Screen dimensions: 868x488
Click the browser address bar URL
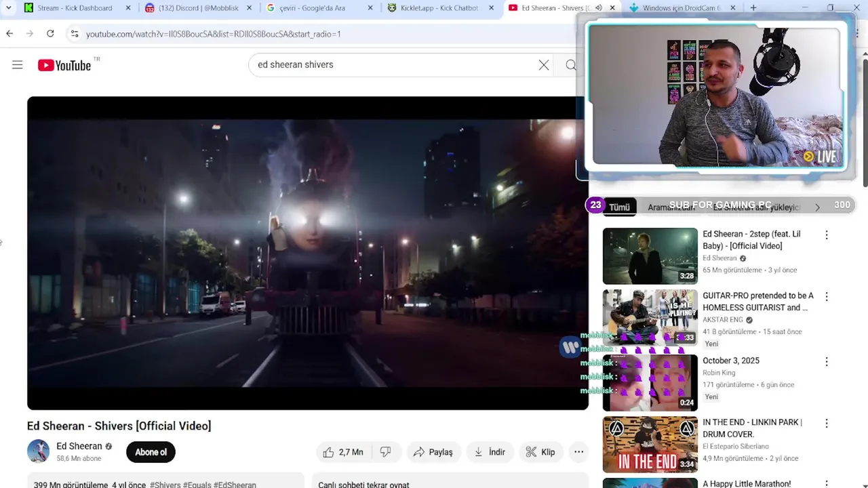[213, 33]
